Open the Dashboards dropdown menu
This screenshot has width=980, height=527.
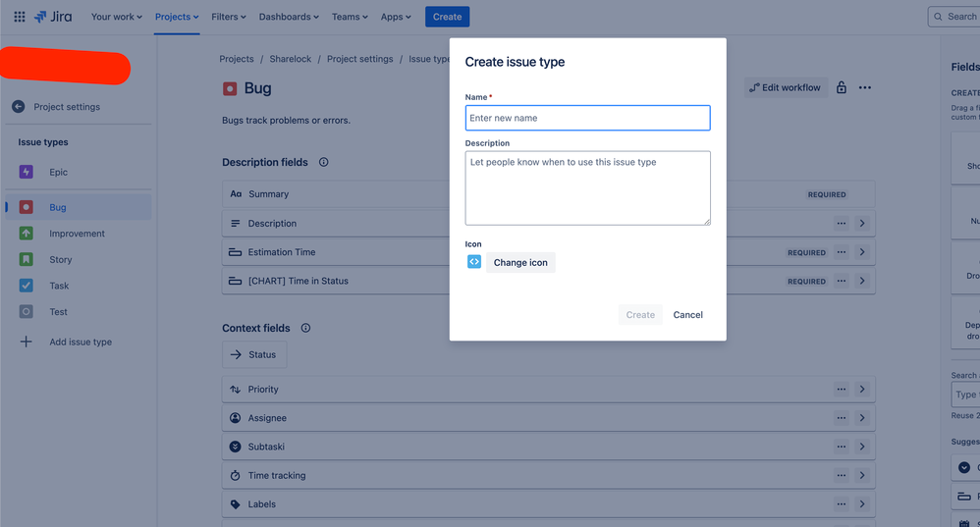pos(289,17)
